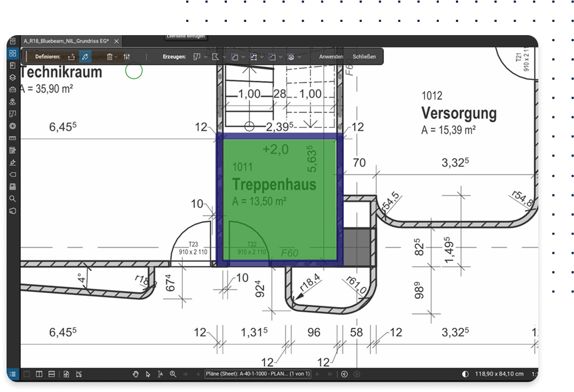The width and height of the screenshot is (574, 392).
Task: Click the Erzeugen volume measurement icon
Action: coord(291,57)
